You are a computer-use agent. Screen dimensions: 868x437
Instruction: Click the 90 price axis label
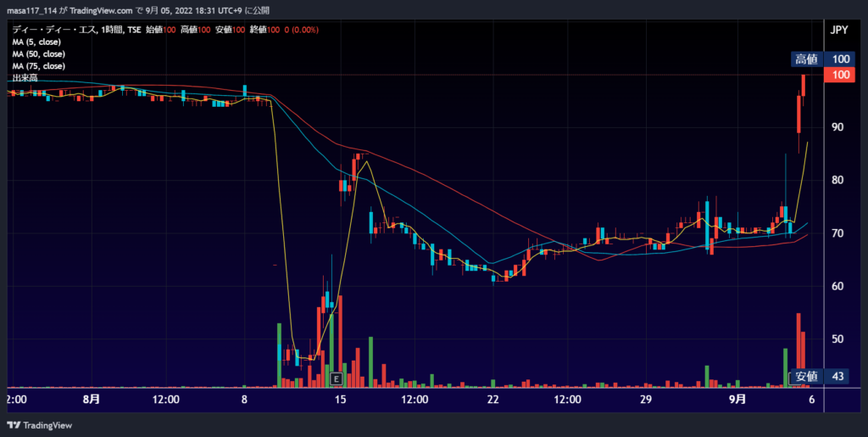tap(837, 127)
